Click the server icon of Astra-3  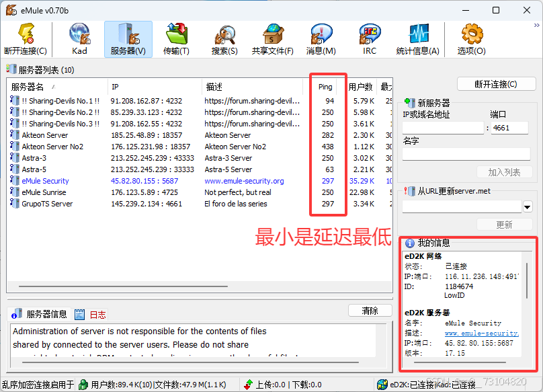pos(15,158)
